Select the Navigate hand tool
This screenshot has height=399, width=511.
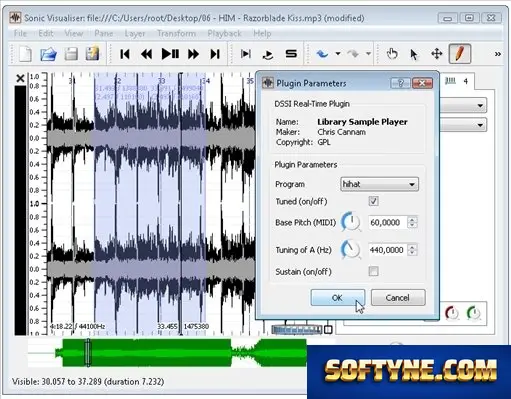pyautogui.click(x=392, y=54)
